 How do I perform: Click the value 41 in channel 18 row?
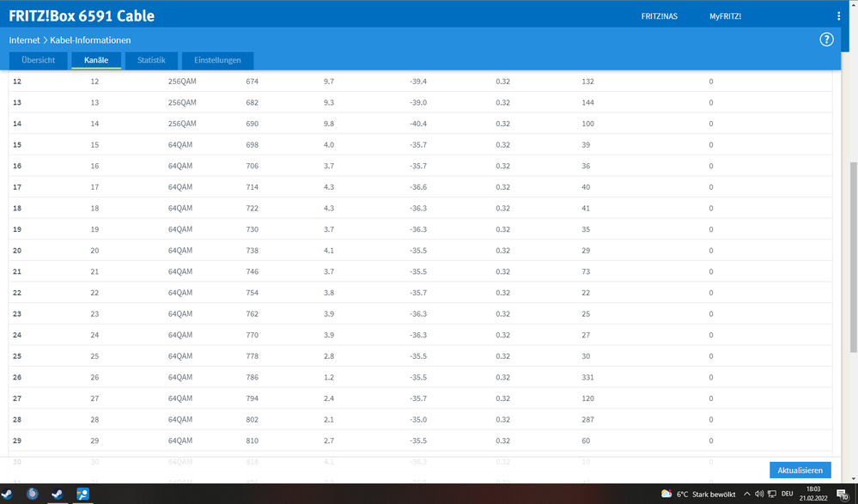[586, 208]
